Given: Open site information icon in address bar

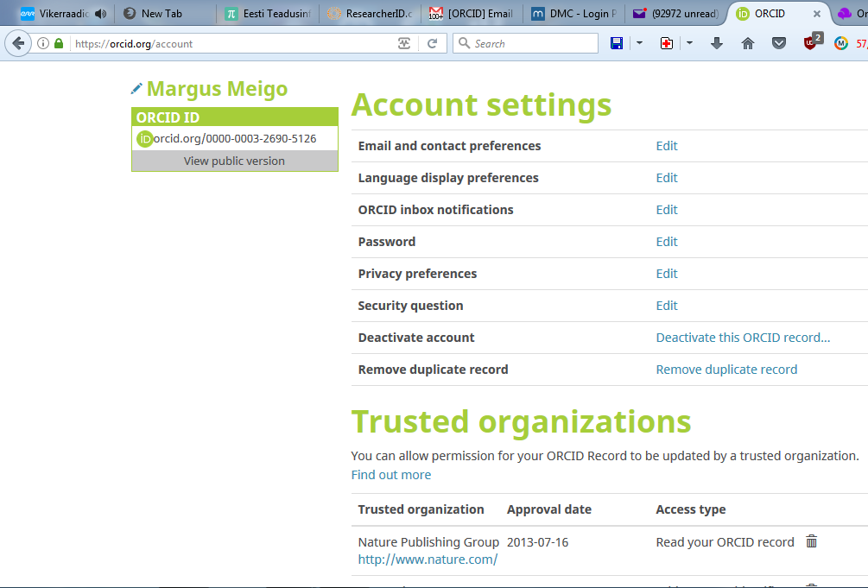Looking at the screenshot, I should 43,43.
